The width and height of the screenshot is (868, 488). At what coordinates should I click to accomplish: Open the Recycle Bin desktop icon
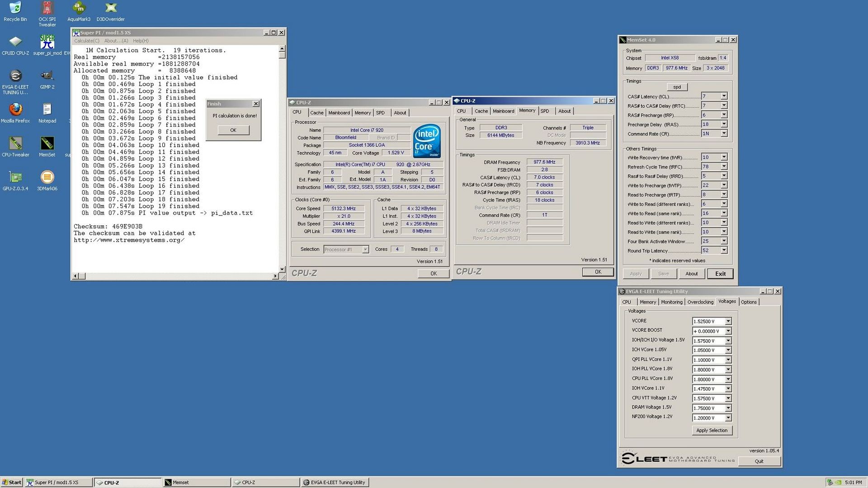(15, 8)
